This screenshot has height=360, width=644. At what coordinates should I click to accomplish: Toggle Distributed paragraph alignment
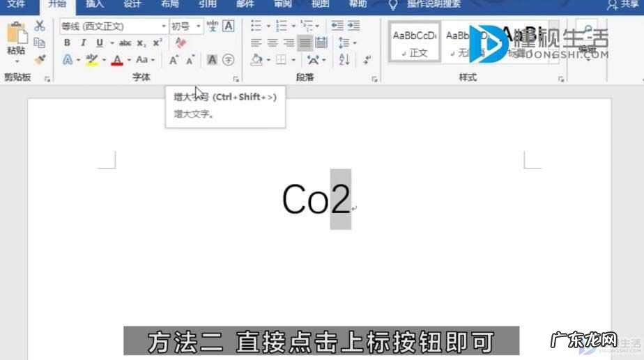pos(321,42)
